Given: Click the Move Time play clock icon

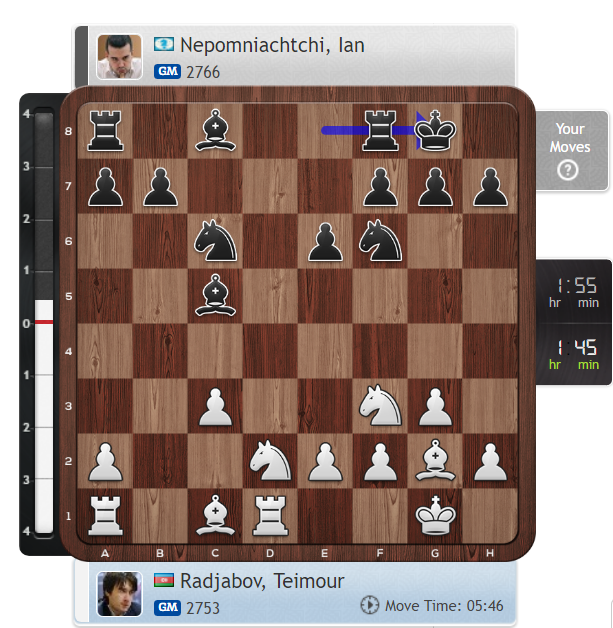Looking at the screenshot, I should (370, 605).
